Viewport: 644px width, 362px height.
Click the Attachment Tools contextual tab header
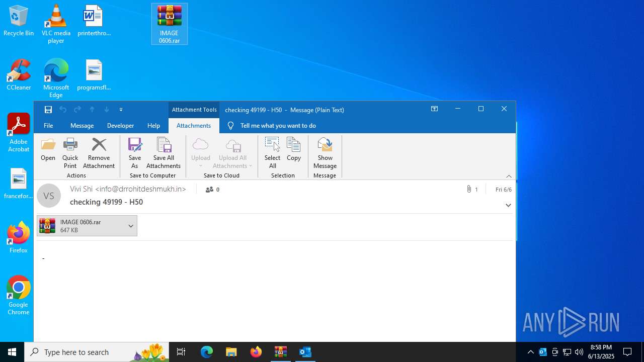click(194, 110)
